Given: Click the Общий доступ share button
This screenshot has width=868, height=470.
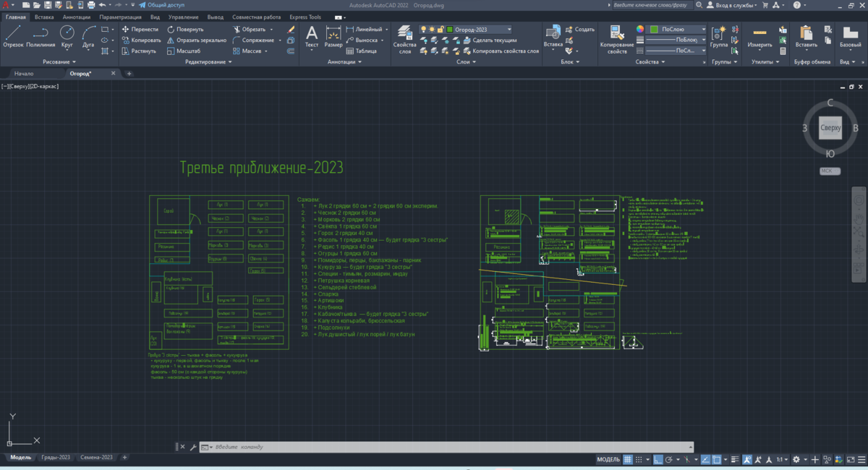Looking at the screenshot, I should click(x=161, y=5).
